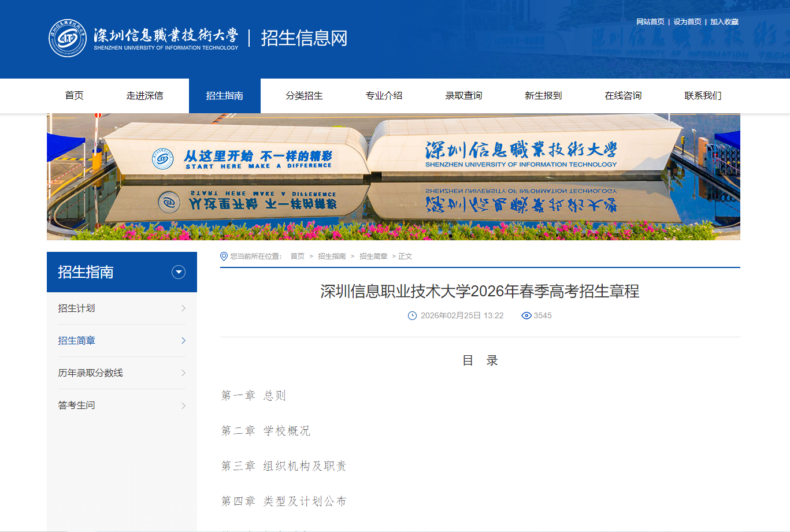Open the 专业介绍 menu item
This screenshot has height=532, width=790.
point(384,95)
